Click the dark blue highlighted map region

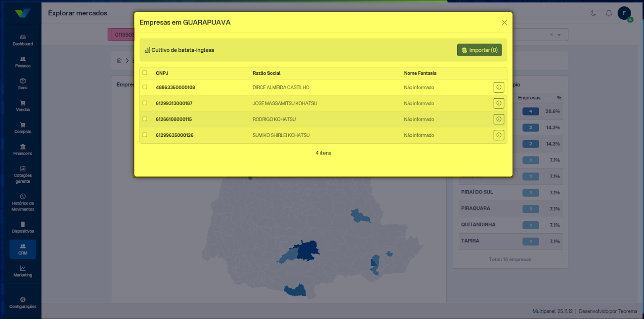click(x=308, y=251)
